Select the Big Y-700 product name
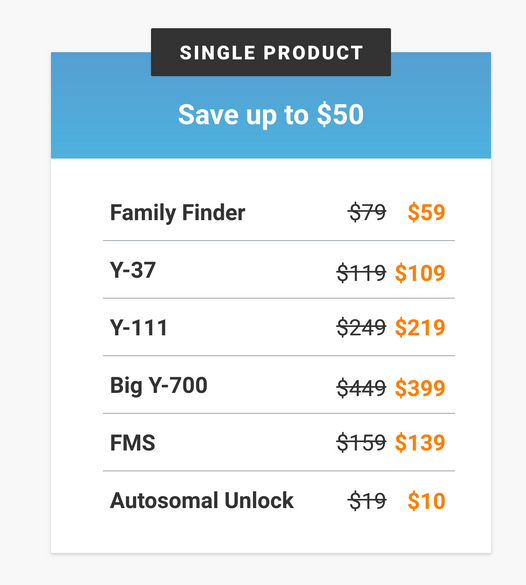Image resolution: width=526 pixels, height=585 pixels. pyautogui.click(x=159, y=386)
